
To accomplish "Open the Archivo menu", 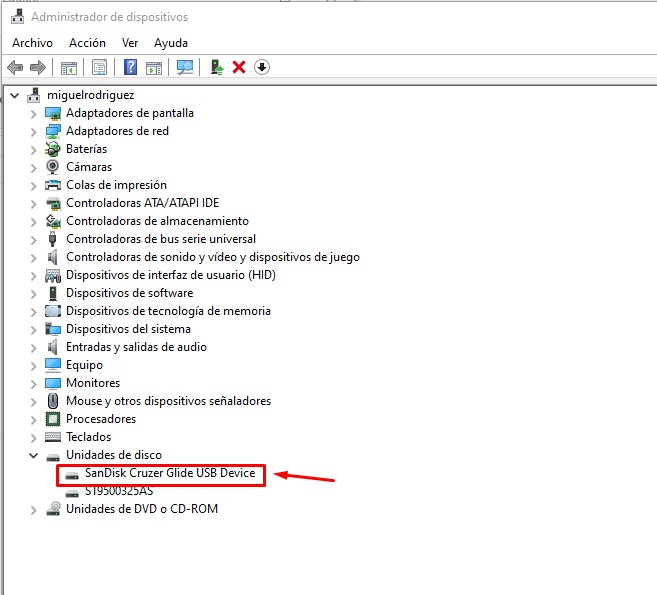I will [x=32, y=43].
